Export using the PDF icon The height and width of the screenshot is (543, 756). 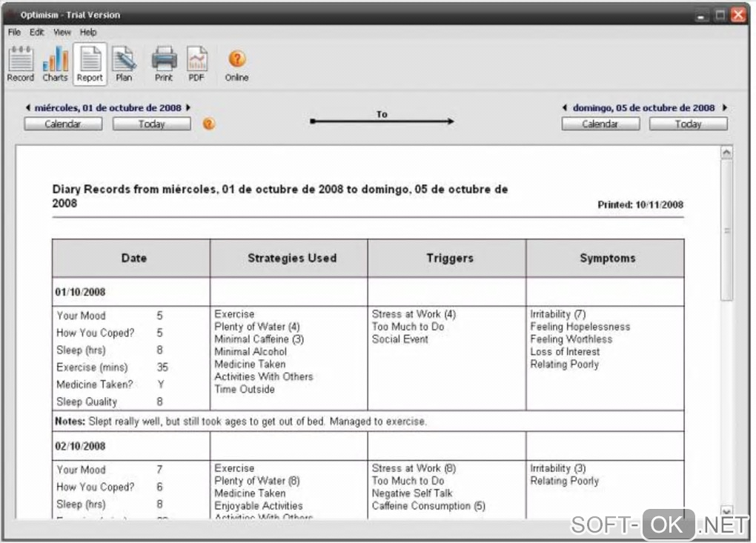pyautogui.click(x=196, y=64)
